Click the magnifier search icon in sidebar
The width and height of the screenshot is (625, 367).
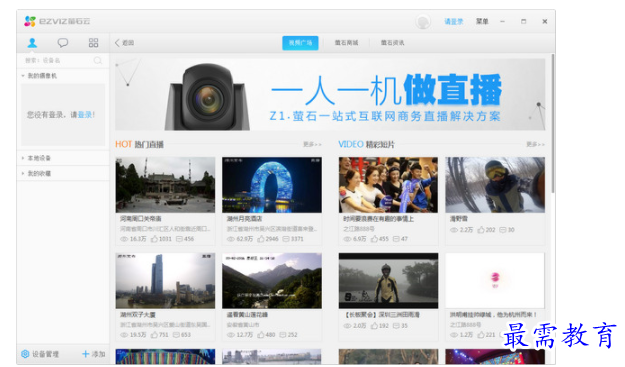point(98,60)
